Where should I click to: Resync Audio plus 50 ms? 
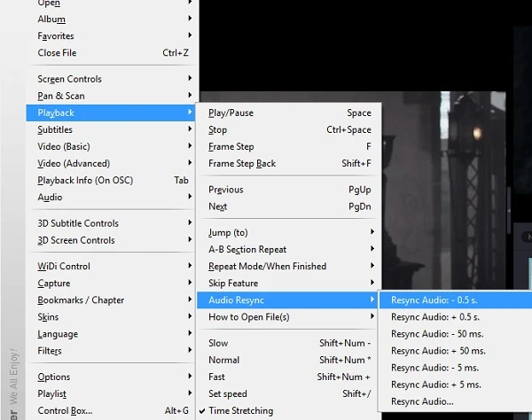(x=456, y=351)
